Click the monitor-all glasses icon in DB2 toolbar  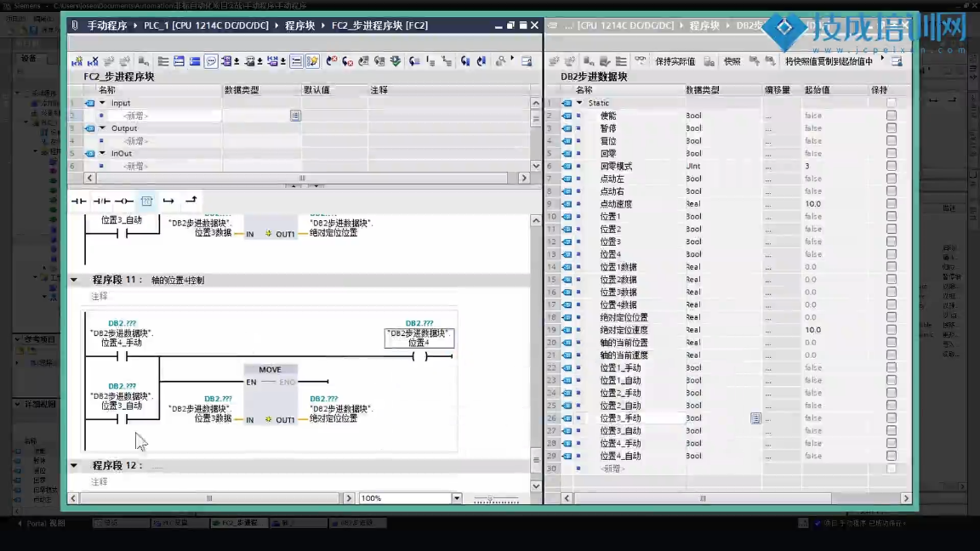point(641,60)
